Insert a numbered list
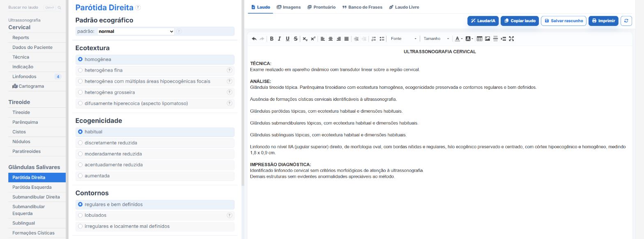The image size is (644, 239). click(x=374, y=39)
